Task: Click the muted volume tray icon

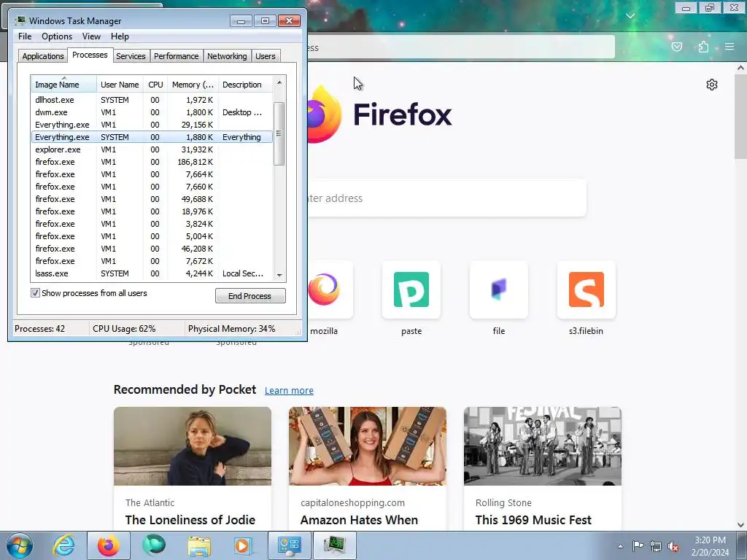Action: [x=673, y=546]
